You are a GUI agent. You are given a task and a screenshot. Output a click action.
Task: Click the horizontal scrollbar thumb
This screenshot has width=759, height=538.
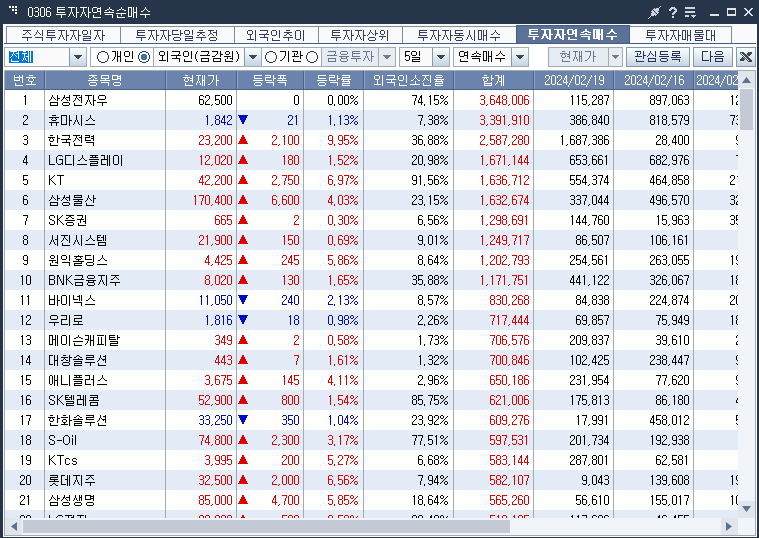click(266, 526)
